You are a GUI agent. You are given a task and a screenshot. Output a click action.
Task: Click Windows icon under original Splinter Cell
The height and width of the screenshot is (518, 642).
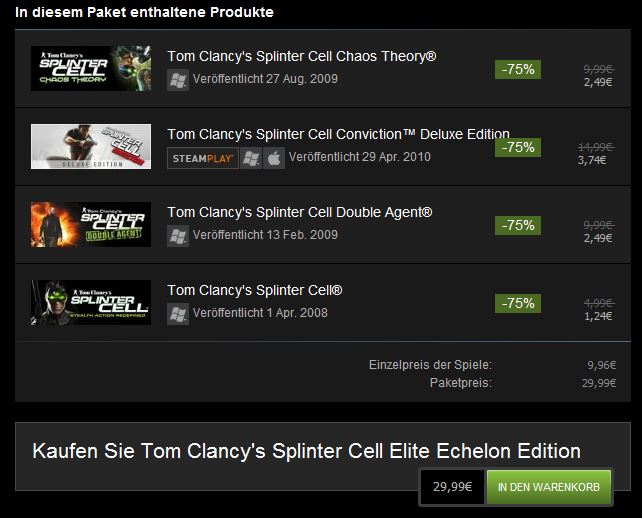(x=177, y=314)
